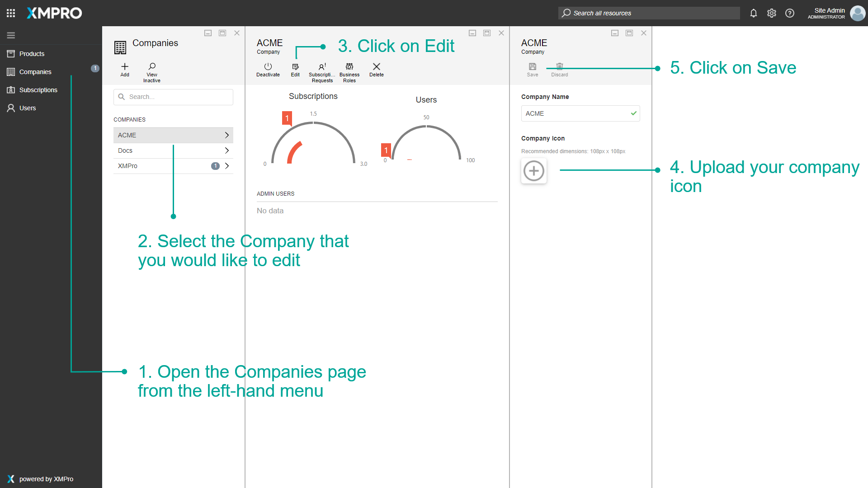868x488 pixels.
Task: Open Subscriptions from the left menu
Action: tap(38, 90)
